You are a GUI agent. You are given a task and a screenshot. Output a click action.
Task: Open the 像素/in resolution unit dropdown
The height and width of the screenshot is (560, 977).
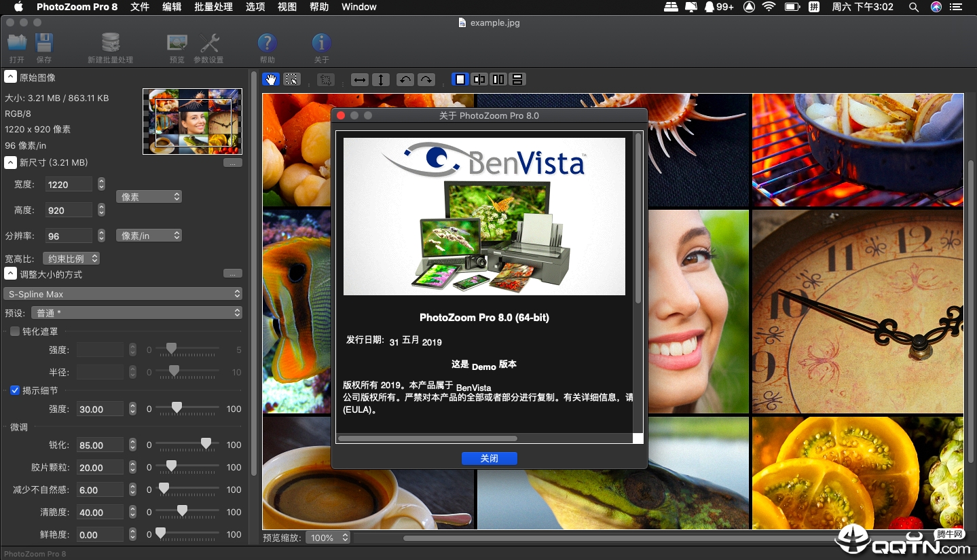149,236
